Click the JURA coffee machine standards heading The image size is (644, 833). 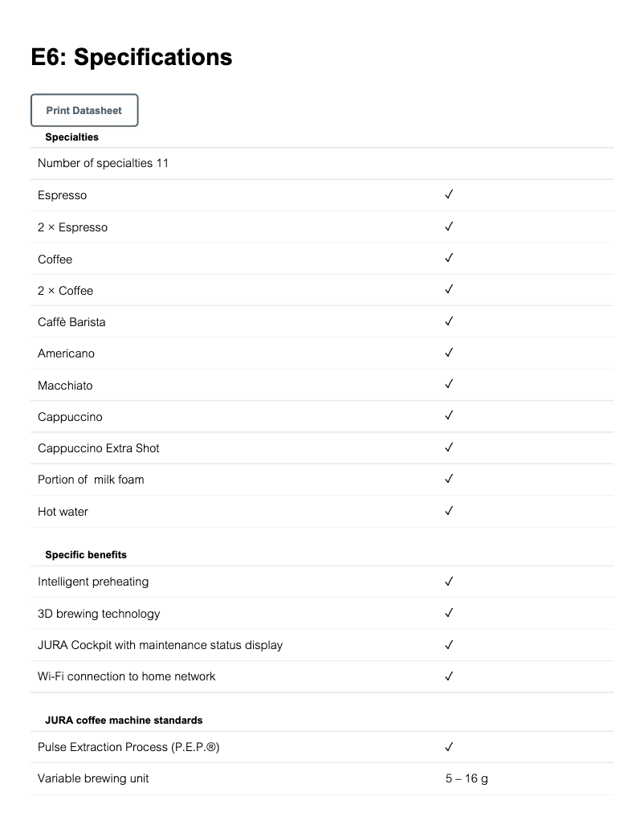pyautogui.click(x=124, y=721)
